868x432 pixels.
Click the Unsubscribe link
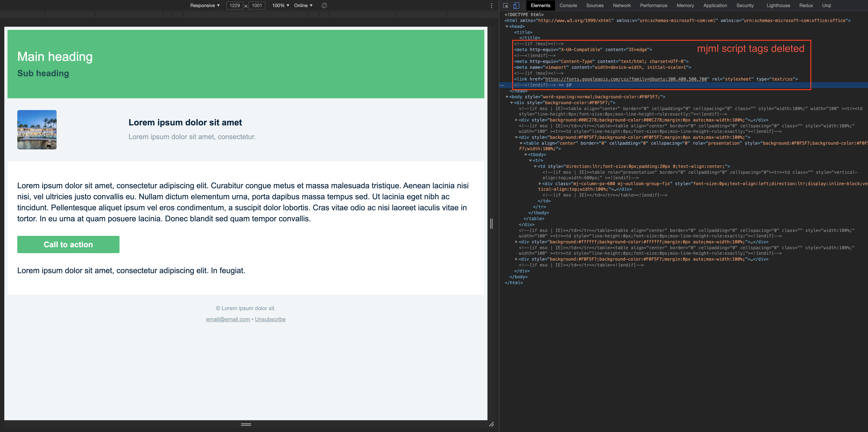coord(270,319)
